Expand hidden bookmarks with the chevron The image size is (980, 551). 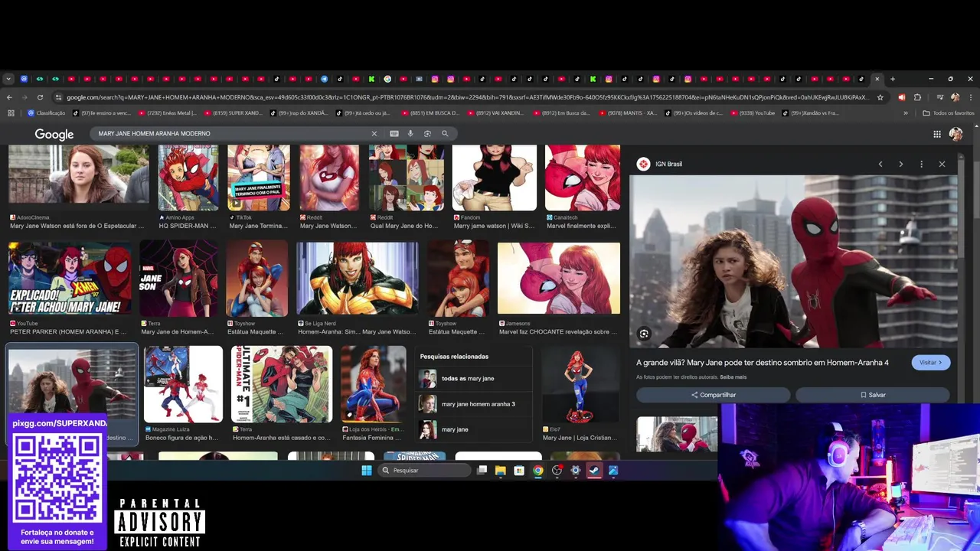pyautogui.click(x=906, y=113)
